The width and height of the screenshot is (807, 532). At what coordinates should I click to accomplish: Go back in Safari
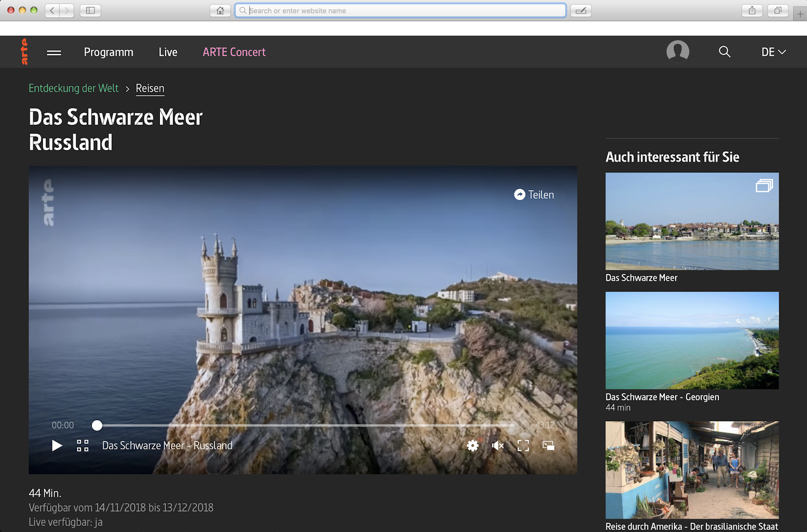pyautogui.click(x=52, y=11)
